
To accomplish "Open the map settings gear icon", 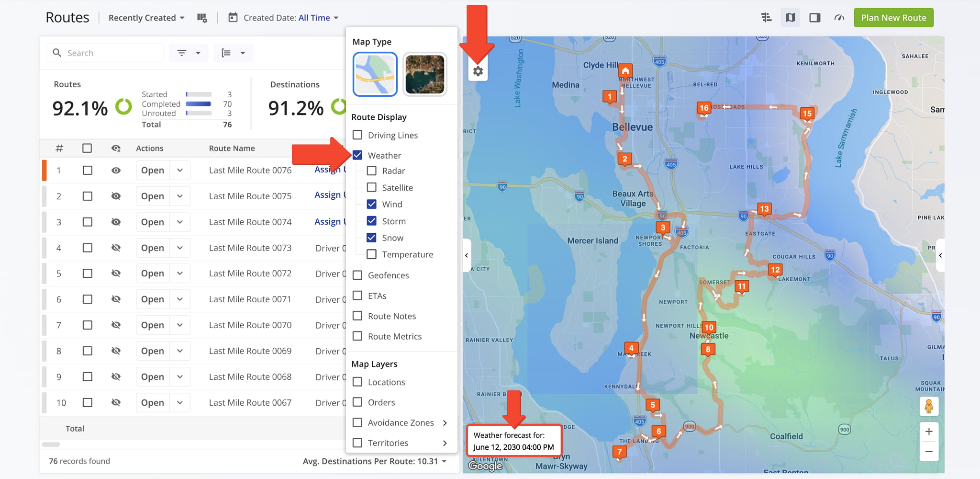I will coord(478,71).
